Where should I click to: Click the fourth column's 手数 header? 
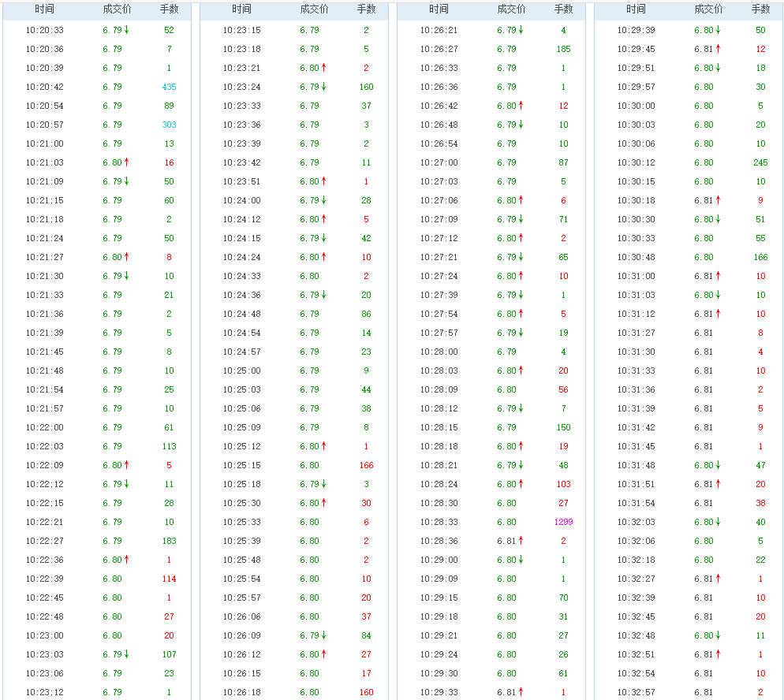(760, 9)
